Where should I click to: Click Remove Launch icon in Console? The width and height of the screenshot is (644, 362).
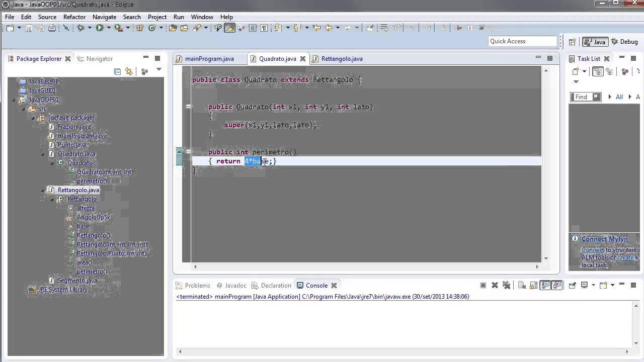click(495, 285)
